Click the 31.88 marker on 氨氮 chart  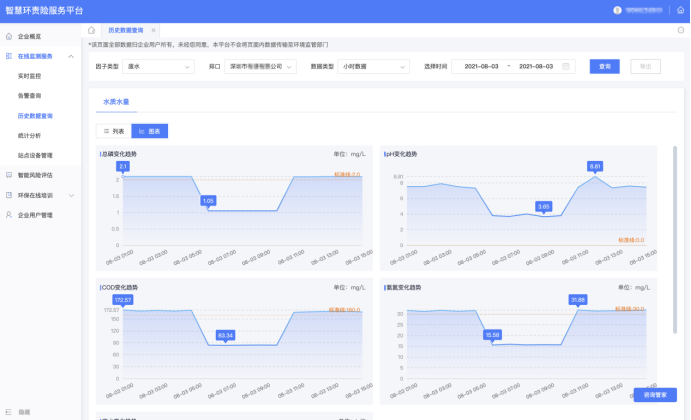click(578, 300)
